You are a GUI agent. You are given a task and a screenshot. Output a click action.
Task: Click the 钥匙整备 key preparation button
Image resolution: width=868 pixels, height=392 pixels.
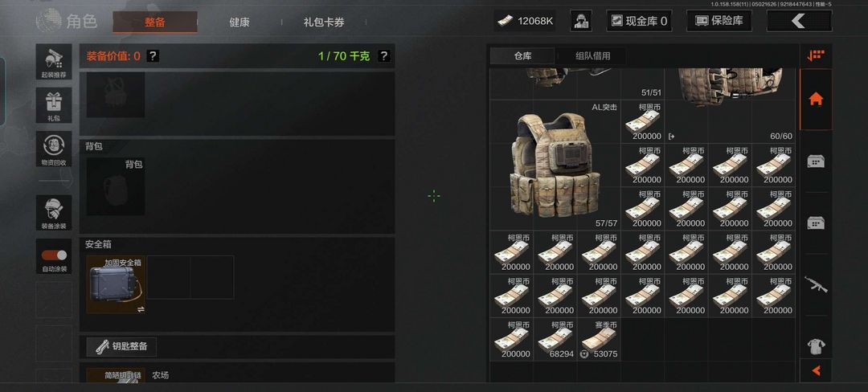(121, 347)
